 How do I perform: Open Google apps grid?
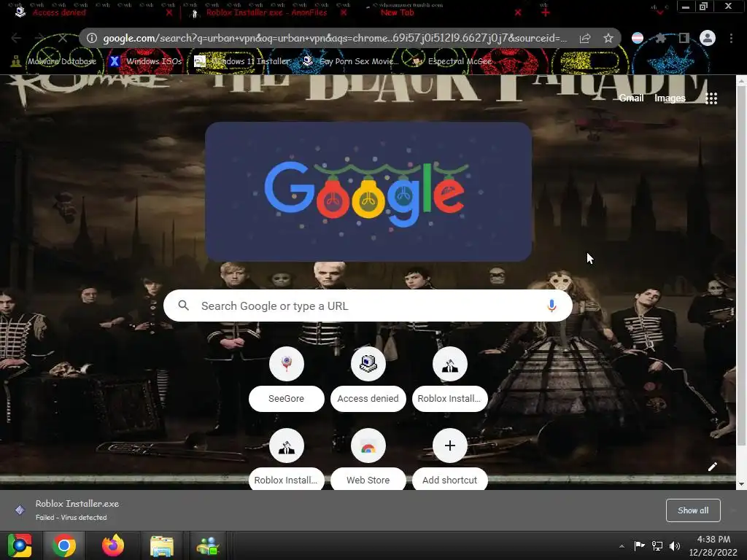[711, 98]
